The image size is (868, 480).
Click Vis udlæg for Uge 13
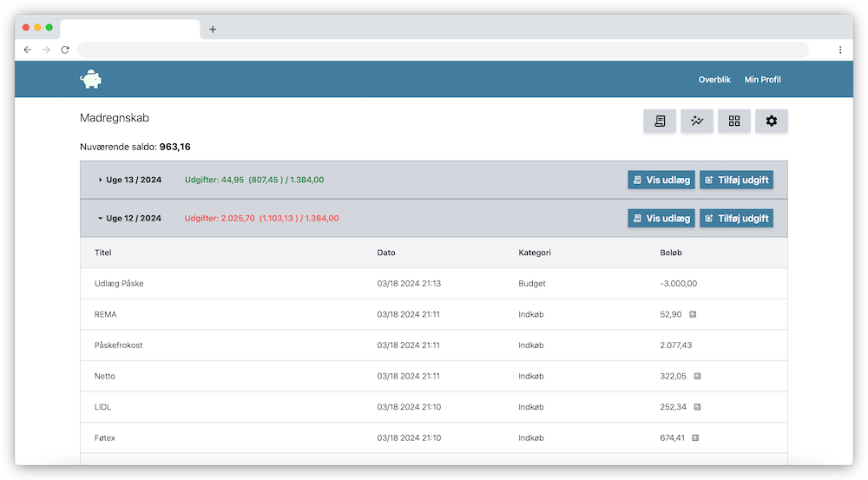click(x=661, y=180)
